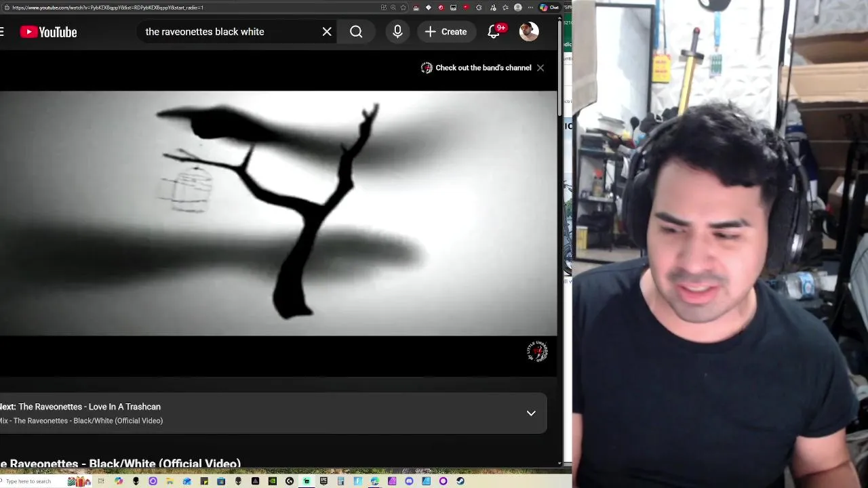Open Epic Games Launcher on the taskbar
The height and width of the screenshot is (488, 868).
click(323, 481)
